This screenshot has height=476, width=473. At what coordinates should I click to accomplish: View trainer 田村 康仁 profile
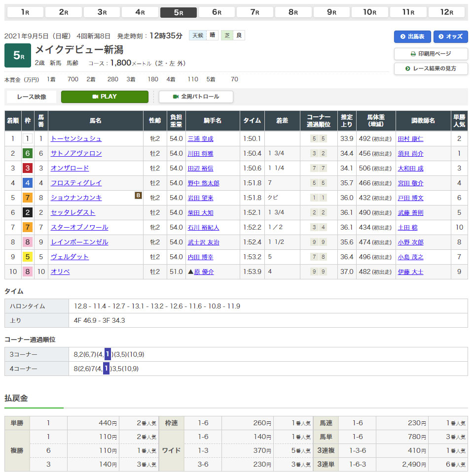coord(410,139)
